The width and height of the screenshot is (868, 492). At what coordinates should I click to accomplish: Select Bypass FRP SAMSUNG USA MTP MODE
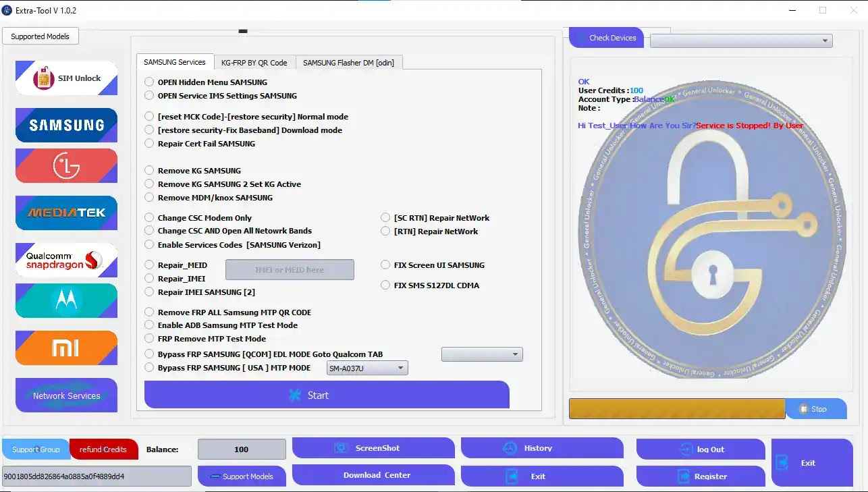[149, 367]
